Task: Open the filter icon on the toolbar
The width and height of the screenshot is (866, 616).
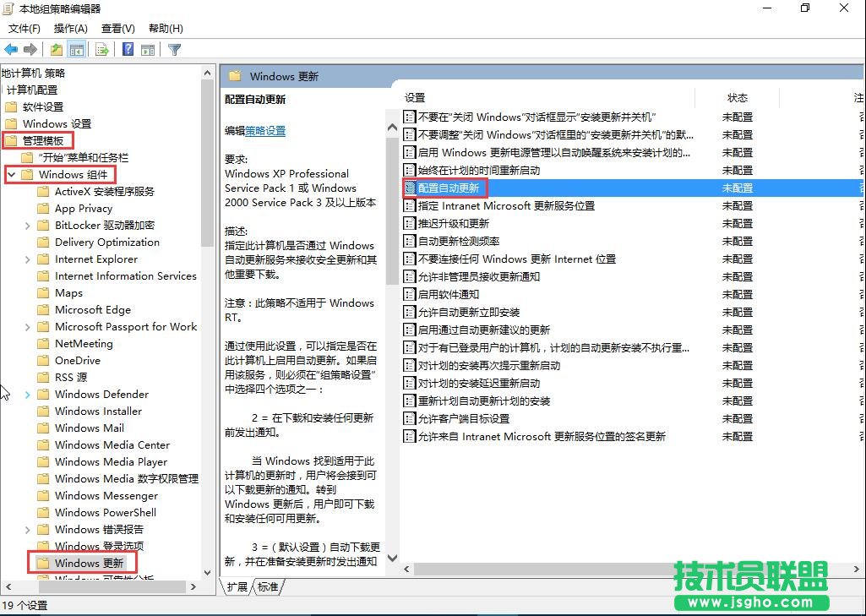Action: point(173,48)
